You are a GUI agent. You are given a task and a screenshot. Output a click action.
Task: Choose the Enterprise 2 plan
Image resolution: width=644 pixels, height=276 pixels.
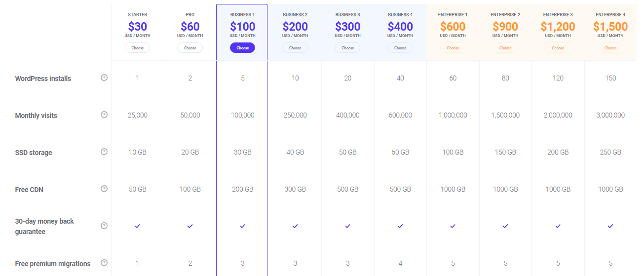(x=505, y=48)
